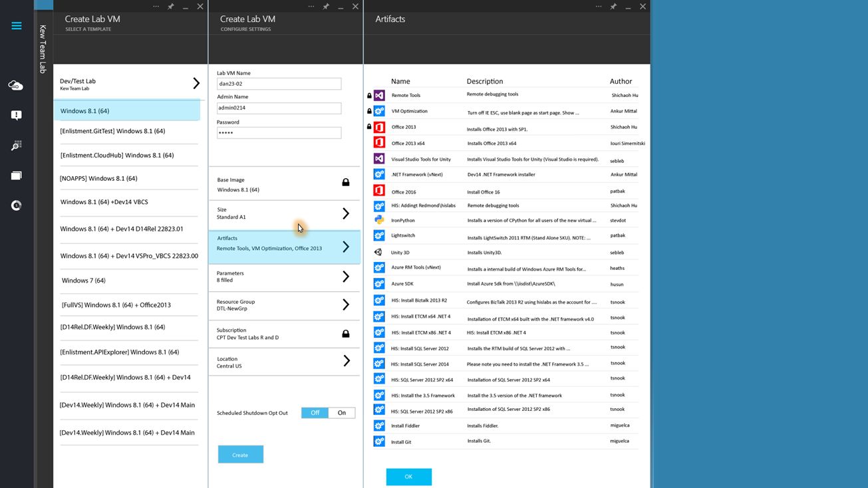Focus the Password field

pos(279,133)
